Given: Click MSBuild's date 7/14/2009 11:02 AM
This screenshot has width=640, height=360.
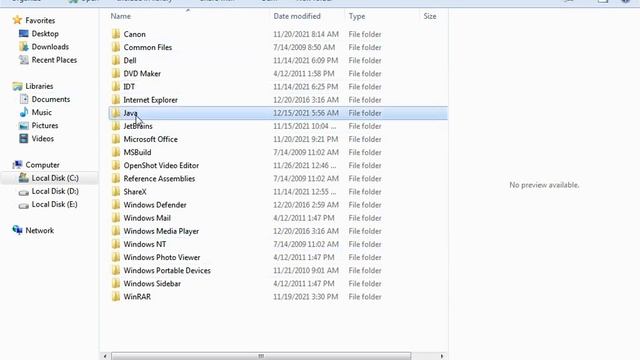Looking at the screenshot, I should [306, 152].
